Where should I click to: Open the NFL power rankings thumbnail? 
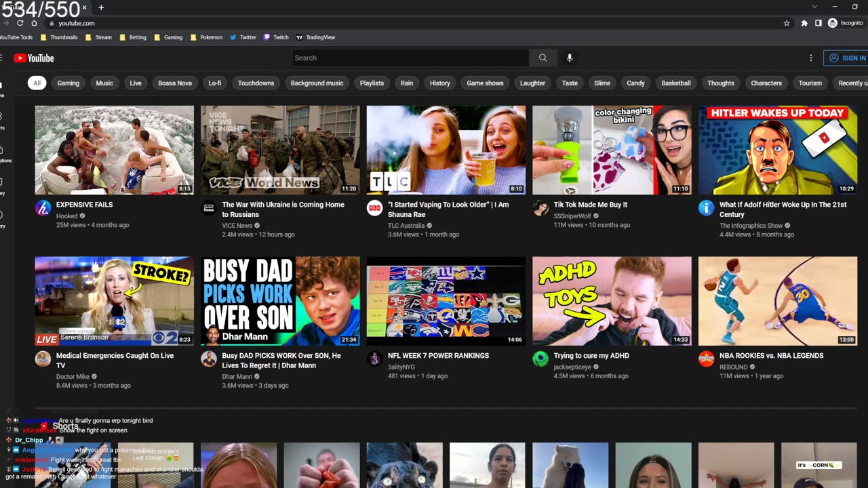pos(446,301)
